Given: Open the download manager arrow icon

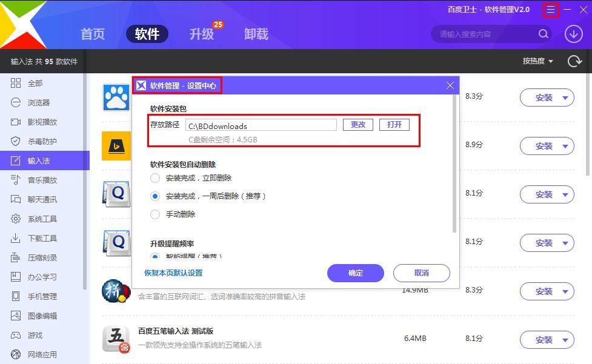Looking at the screenshot, I should tap(573, 34).
